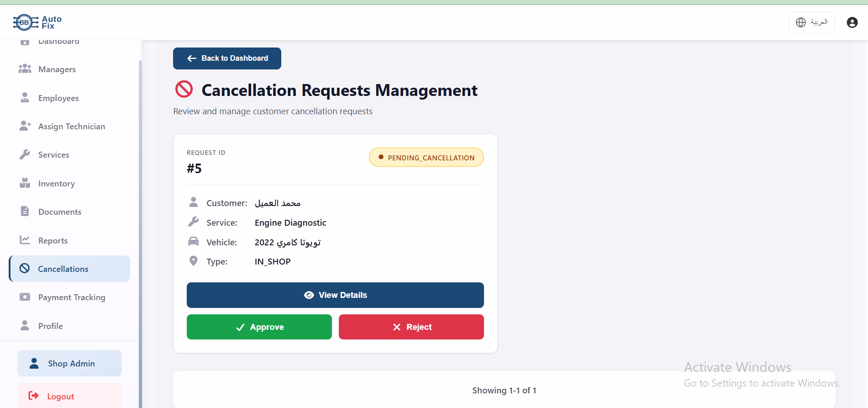Click the service wrench icon in card
The image size is (868, 408).
pyautogui.click(x=194, y=222)
